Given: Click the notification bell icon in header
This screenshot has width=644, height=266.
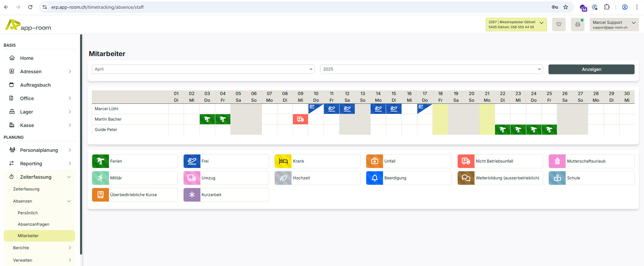Looking at the screenshot, I should [x=559, y=25].
